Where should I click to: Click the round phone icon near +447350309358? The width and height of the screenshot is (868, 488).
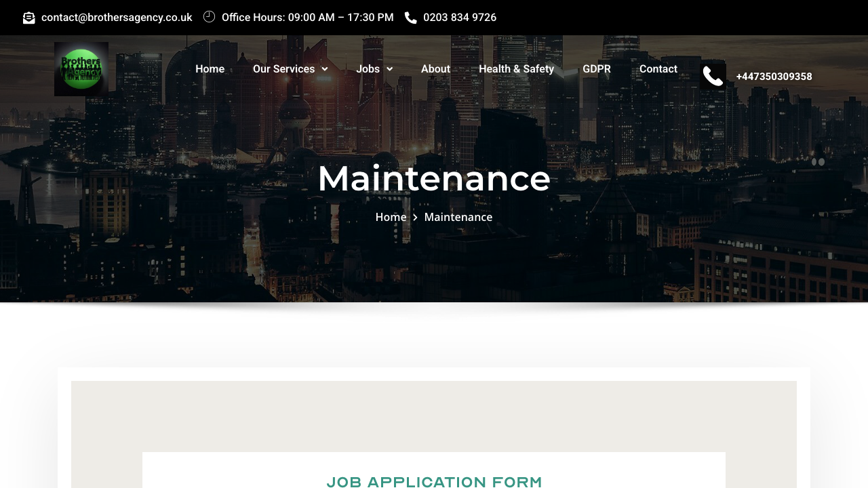pyautogui.click(x=713, y=75)
